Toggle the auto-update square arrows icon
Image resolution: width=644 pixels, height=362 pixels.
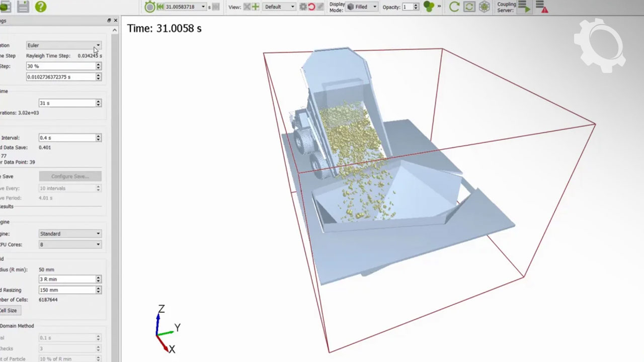469,7
